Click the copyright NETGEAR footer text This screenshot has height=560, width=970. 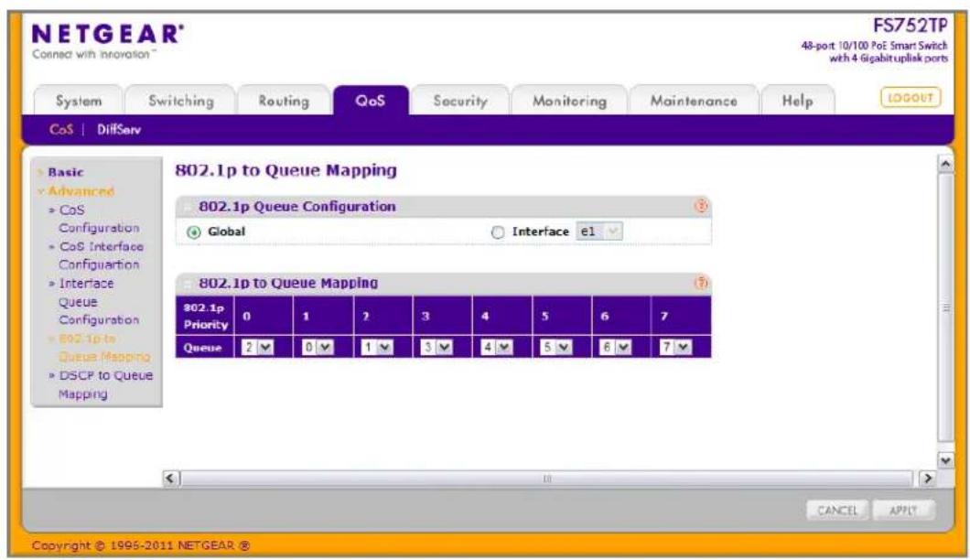[140, 545]
